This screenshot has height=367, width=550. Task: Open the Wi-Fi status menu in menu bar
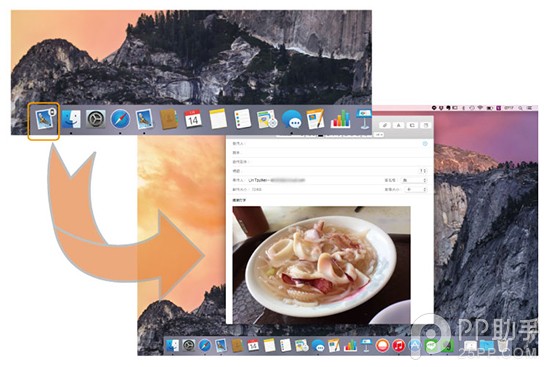(479, 108)
